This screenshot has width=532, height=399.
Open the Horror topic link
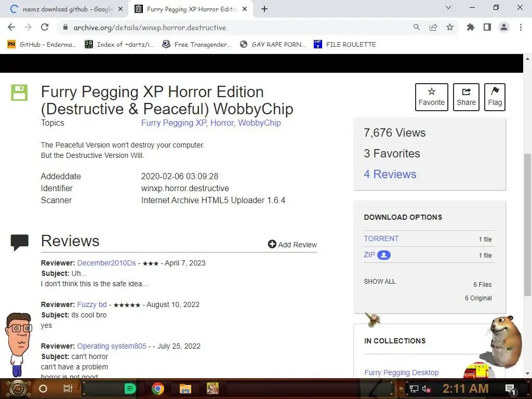coord(222,123)
